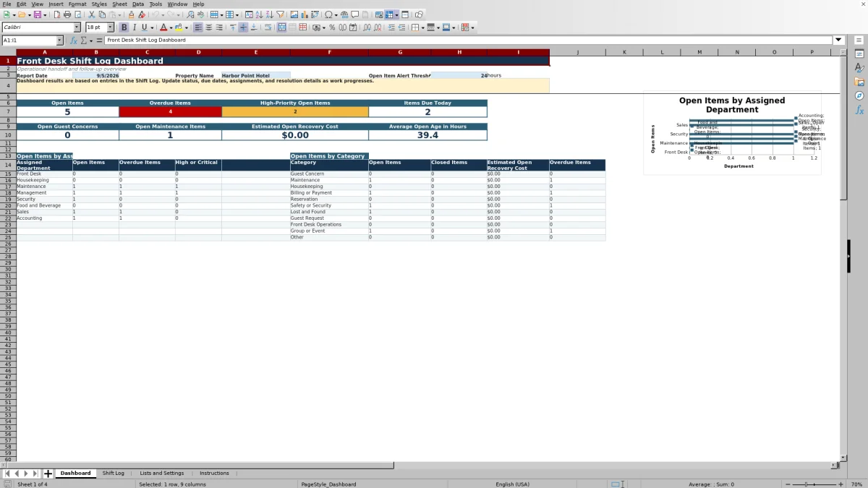Click the Insert Hyperlink icon
868x488 pixels.
tap(344, 14)
